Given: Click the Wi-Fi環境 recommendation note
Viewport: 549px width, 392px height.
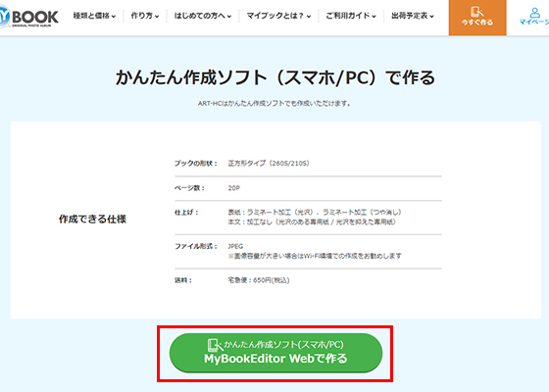Looking at the screenshot, I should (x=315, y=256).
